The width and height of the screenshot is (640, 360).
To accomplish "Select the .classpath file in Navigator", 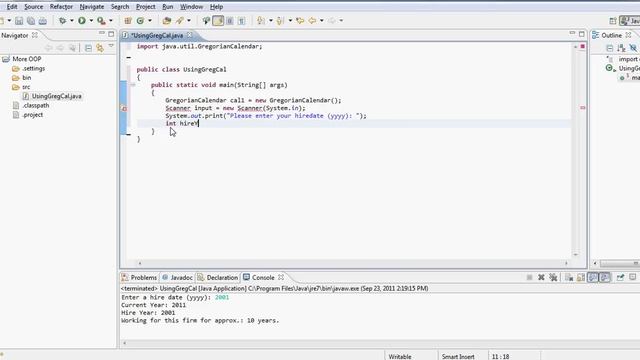I will 31,105.
